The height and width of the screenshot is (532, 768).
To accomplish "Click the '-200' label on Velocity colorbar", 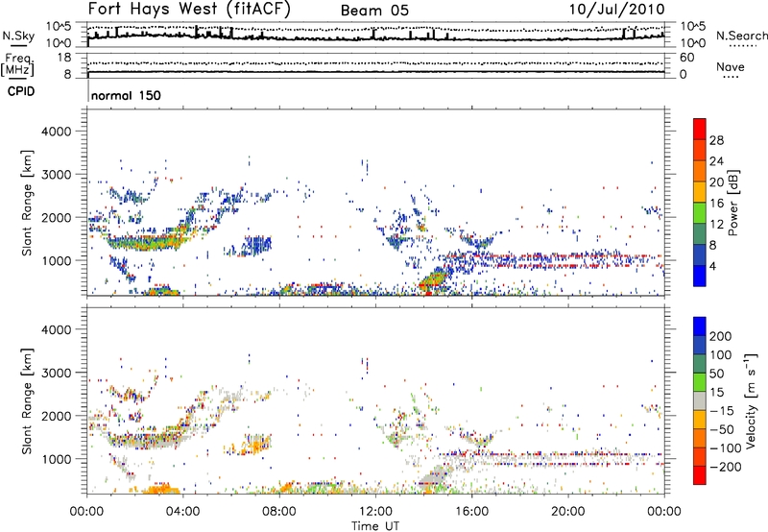I will [725, 467].
